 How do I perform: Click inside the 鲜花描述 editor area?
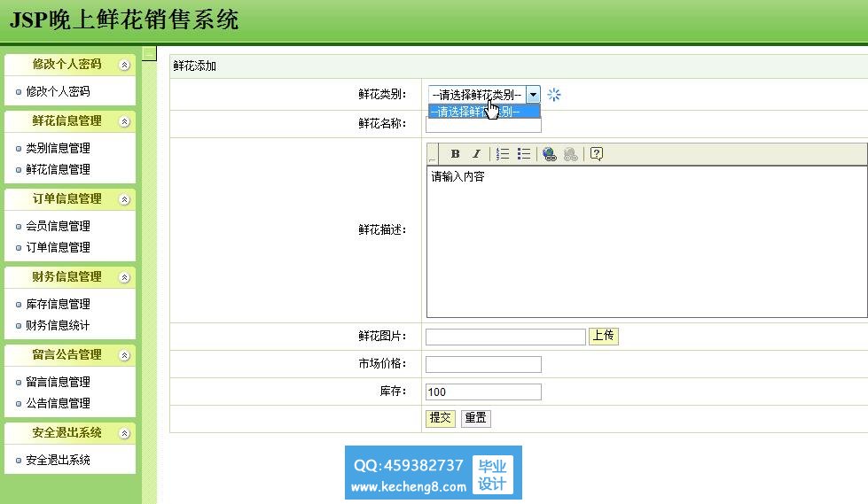646,242
